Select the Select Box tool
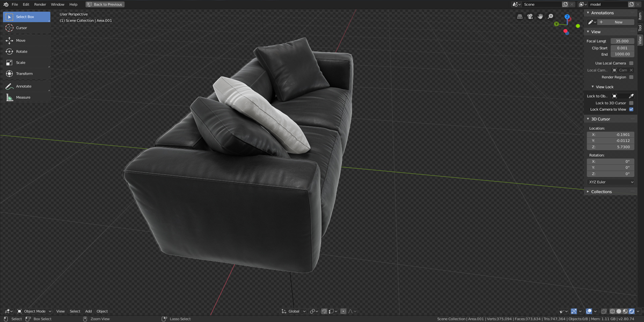This screenshot has width=644, height=322. 27,17
